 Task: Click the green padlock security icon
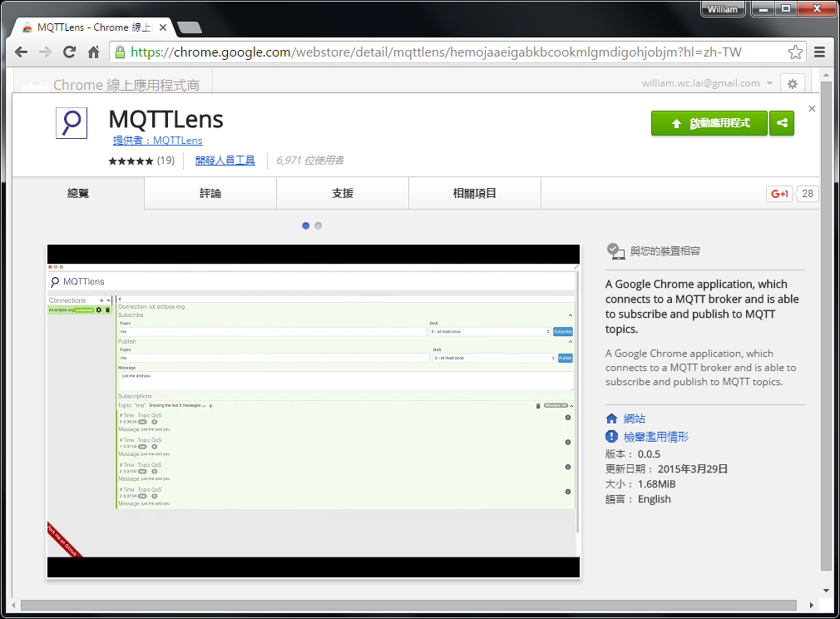click(120, 52)
